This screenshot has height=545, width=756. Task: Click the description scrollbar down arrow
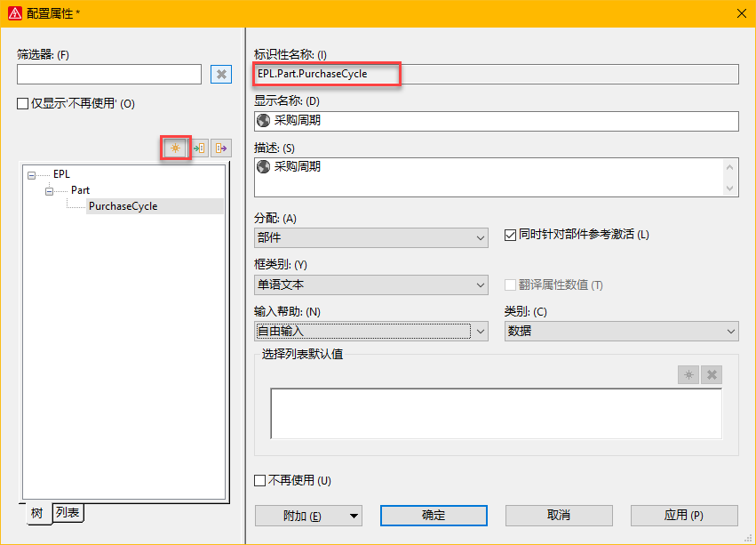(x=729, y=188)
